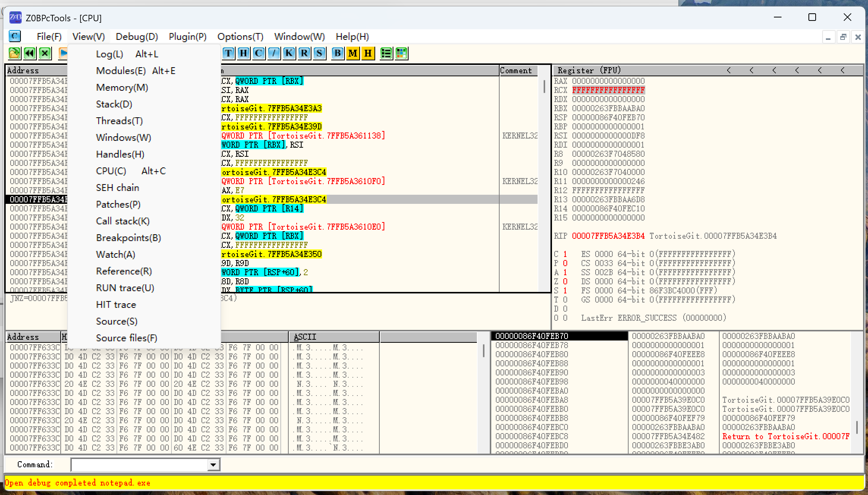
Task: Choose Watch(A) from View menu
Action: [x=144, y=254]
